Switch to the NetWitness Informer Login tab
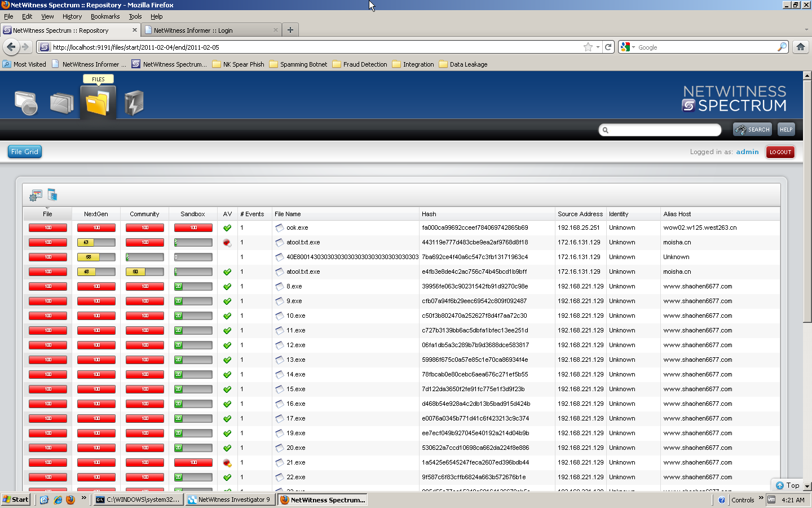Screen dimensions: 812x508 tap(211, 30)
